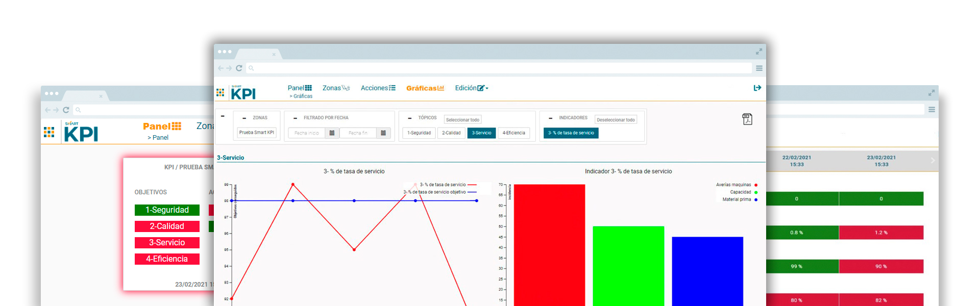
Task: Click the Smart KPI logo in left window
Action: [81, 132]
